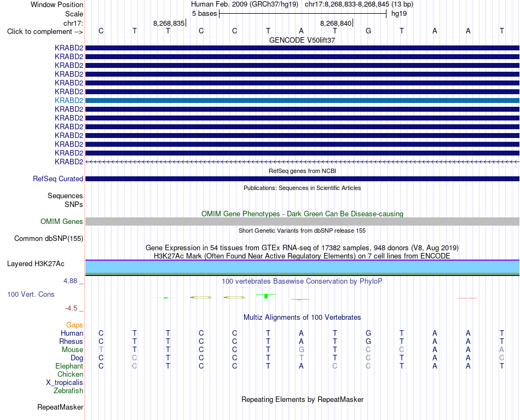This screenshot has height=420, width=520.
Task: Click the Scale label on the left
Action: [x=74, y=14]
